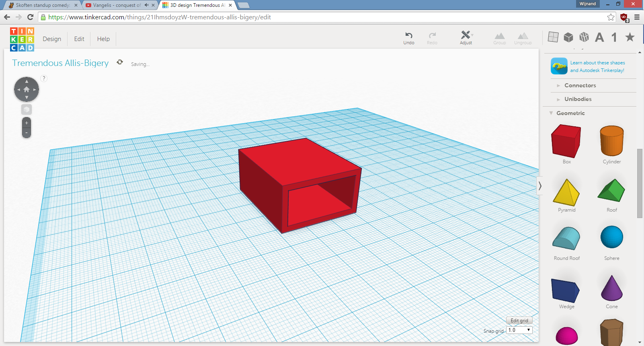Viewport: 644px width, 346px height.
Task: Open the favorites star icon
Action: click(630, 37)
